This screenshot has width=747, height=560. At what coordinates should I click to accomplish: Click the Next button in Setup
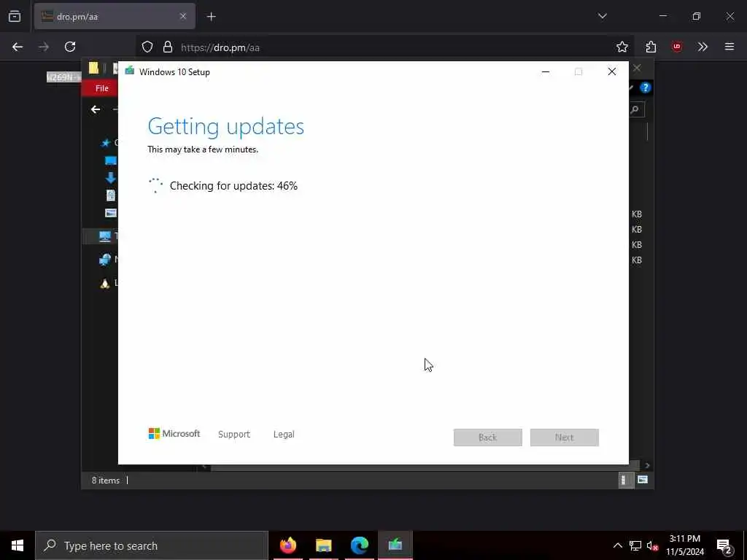point(564,437)
